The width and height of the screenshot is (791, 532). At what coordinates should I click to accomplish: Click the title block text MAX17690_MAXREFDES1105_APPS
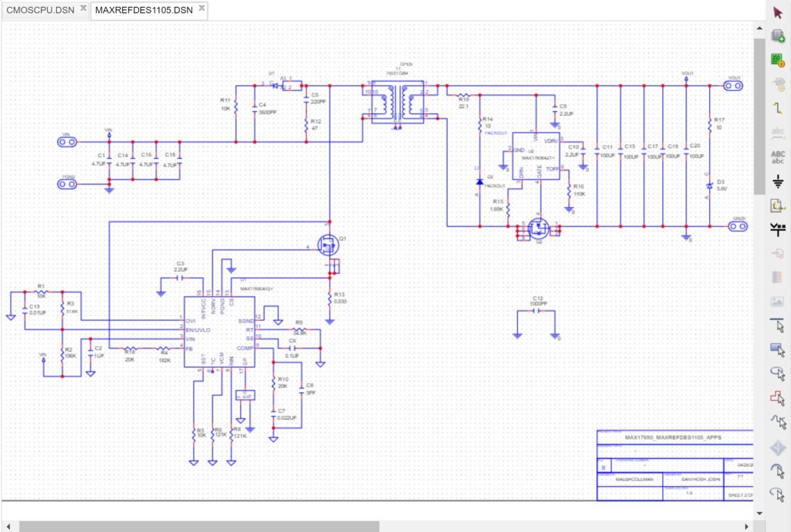(673, 437)
